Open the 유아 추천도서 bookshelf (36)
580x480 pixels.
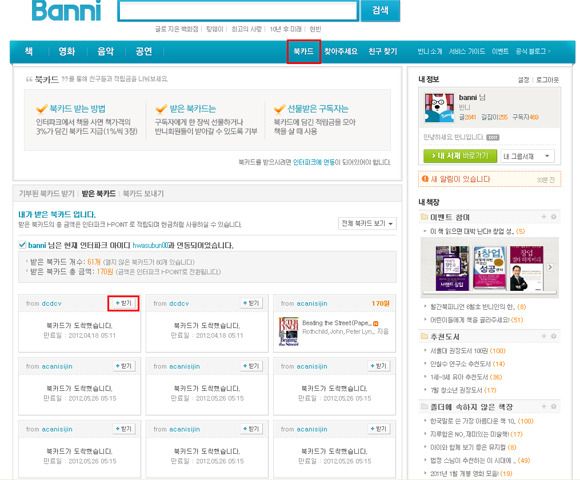[x=466, y=377]
